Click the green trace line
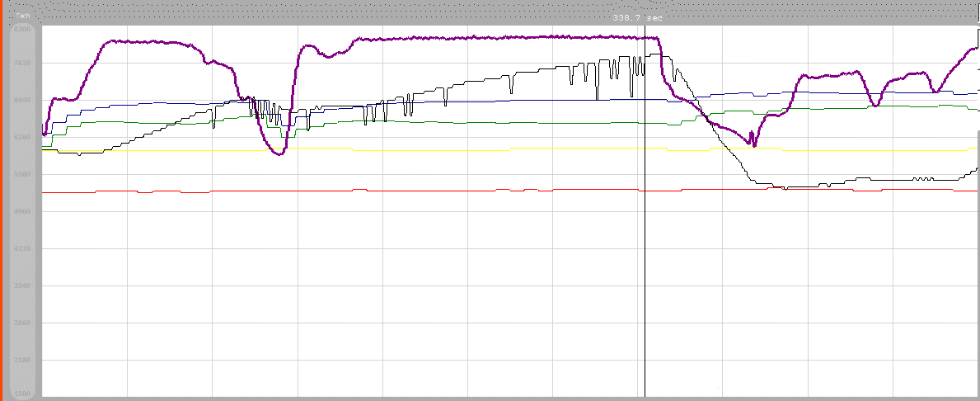The width and height of the screenshot is (980, 401). click(495, 122)
